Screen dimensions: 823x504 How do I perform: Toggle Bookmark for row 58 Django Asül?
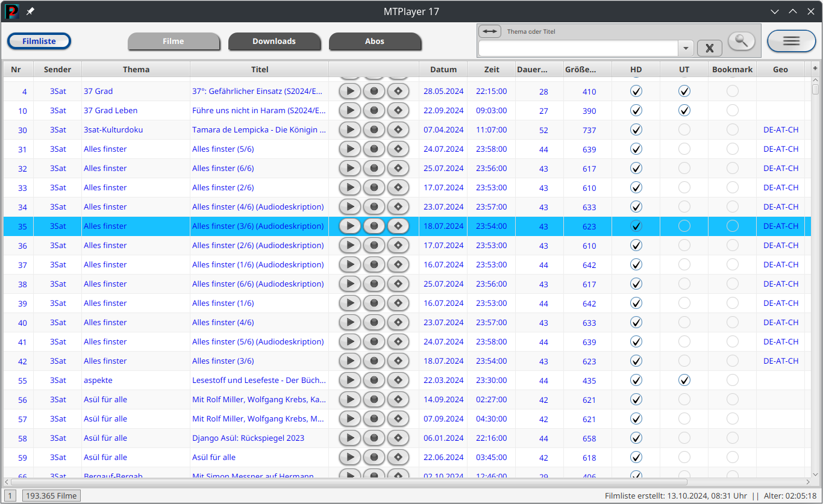click(732, 438)
